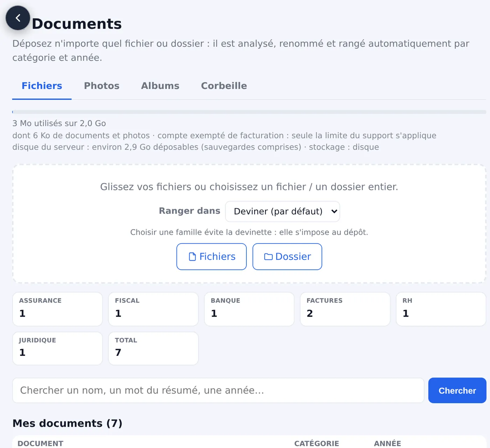Click the Catégorie column header
The width and height of the screenshot is (490, 448).
(x=316, y=443)
